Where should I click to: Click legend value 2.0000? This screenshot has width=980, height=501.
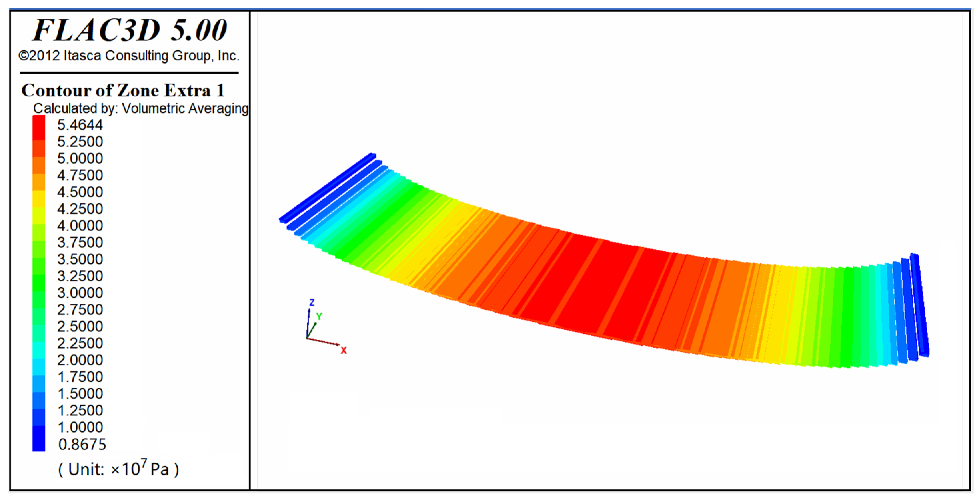click(80, 360)
